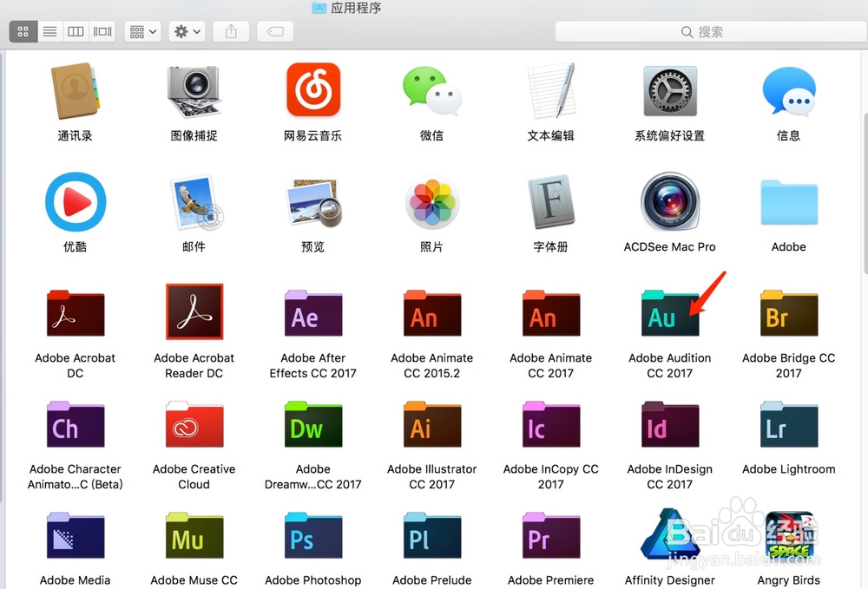Viewport: 868px width, 589px height.
Task: Select the Adobe Prelude folder
Action: 432,535
